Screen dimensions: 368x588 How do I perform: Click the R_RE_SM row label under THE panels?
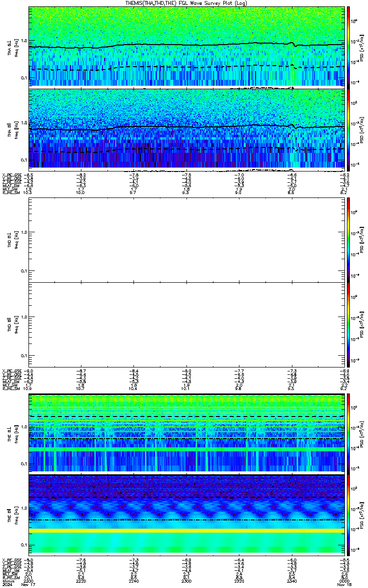pos(11,578)
